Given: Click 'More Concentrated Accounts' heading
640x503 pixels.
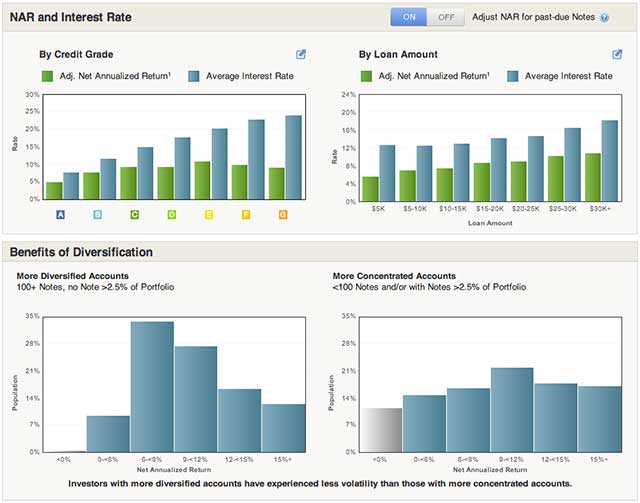Looking at the screenshot, I should (x=394, y=276).
